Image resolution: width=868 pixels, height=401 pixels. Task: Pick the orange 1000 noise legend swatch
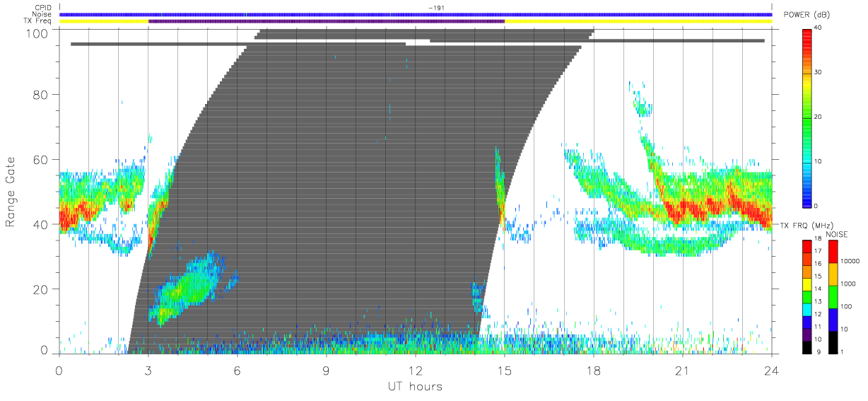833,274
